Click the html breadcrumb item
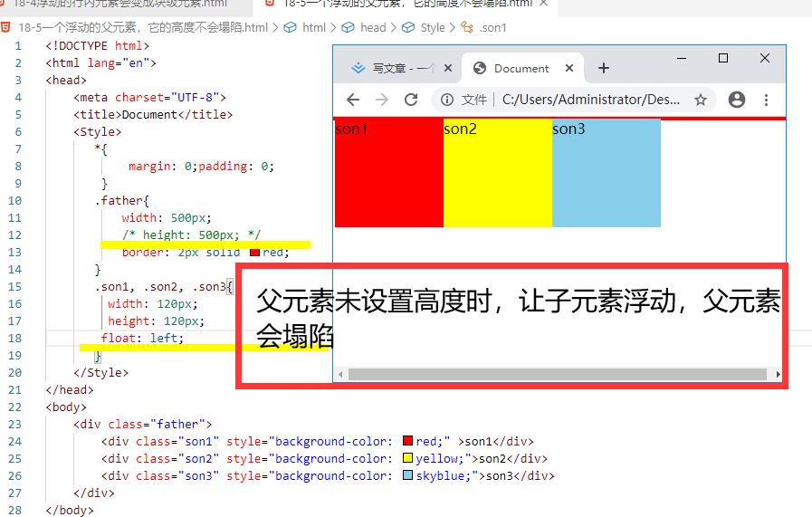 pyautogui.click(x=314, y=27)
